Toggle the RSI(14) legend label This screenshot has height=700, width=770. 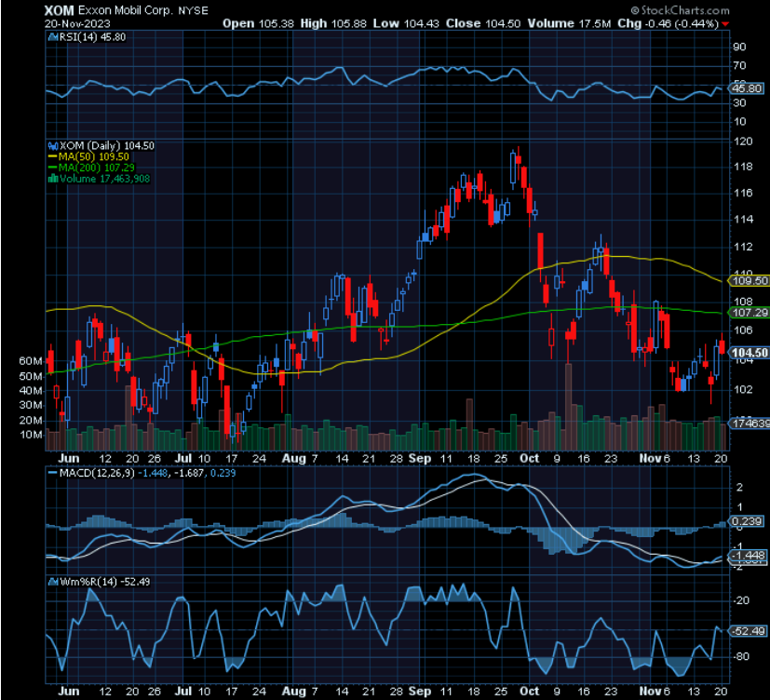pyautogui.click(x=79, y=39)
